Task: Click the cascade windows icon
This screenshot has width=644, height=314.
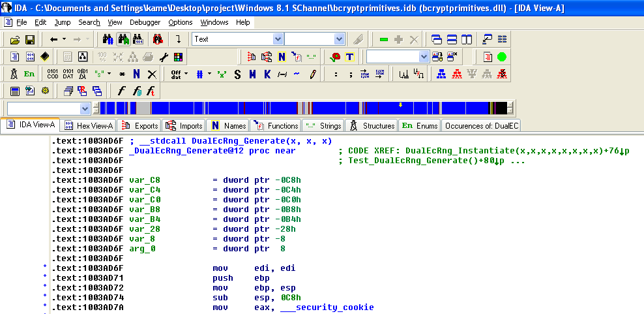Action: click(x=437, y=40)
